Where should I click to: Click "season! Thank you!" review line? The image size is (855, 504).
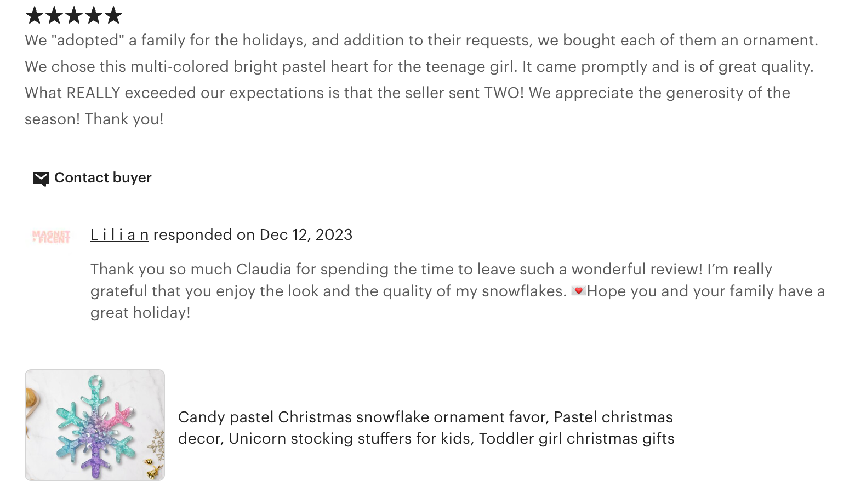94,119
